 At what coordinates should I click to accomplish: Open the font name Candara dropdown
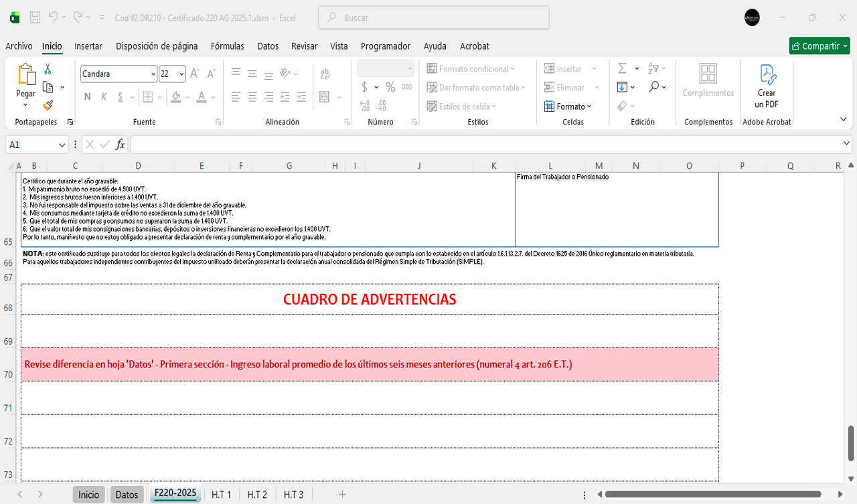point(153,74)
